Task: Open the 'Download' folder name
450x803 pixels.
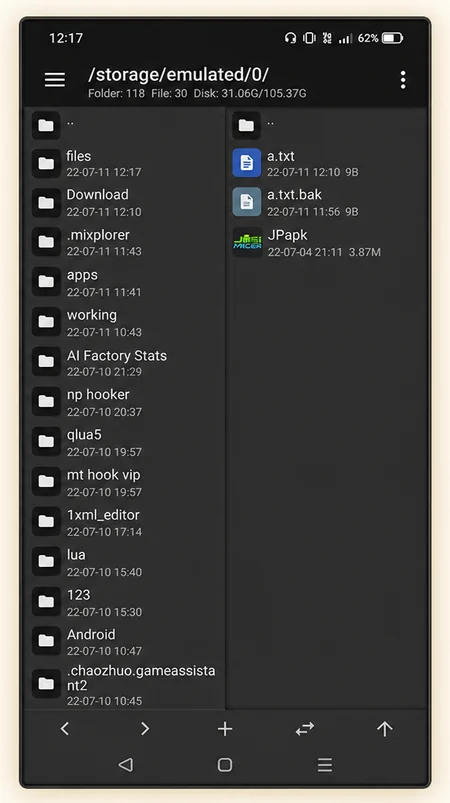Action: pyautogui.click(x=97, y=195)
